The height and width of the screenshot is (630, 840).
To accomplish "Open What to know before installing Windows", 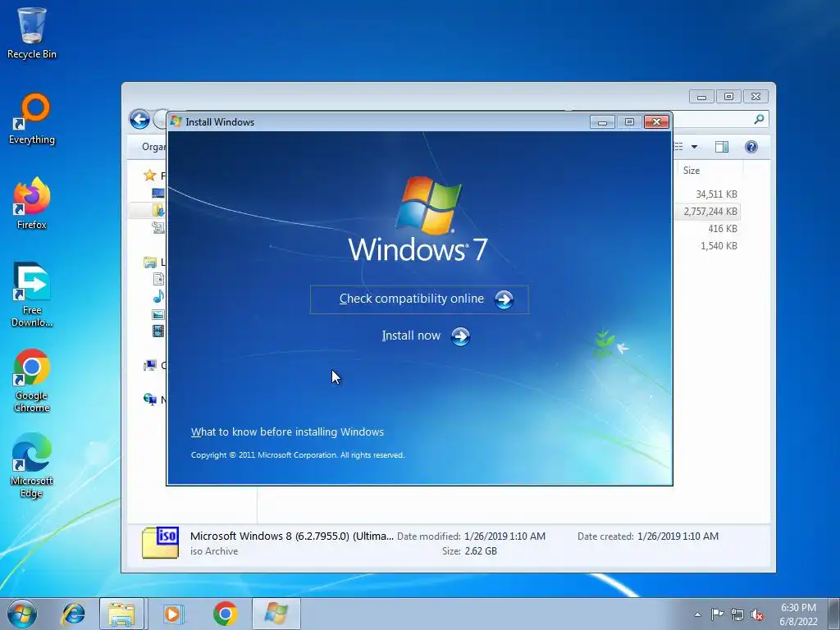I will [287, 431].
